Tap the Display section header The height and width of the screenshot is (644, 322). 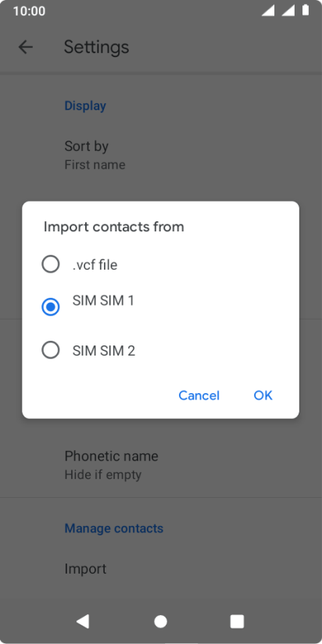[85, 106]
